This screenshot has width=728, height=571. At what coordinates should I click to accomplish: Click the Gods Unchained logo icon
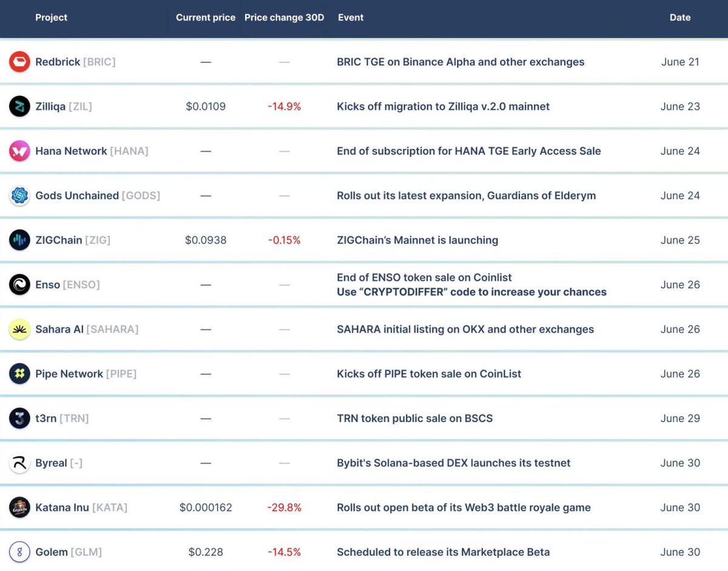19,195
